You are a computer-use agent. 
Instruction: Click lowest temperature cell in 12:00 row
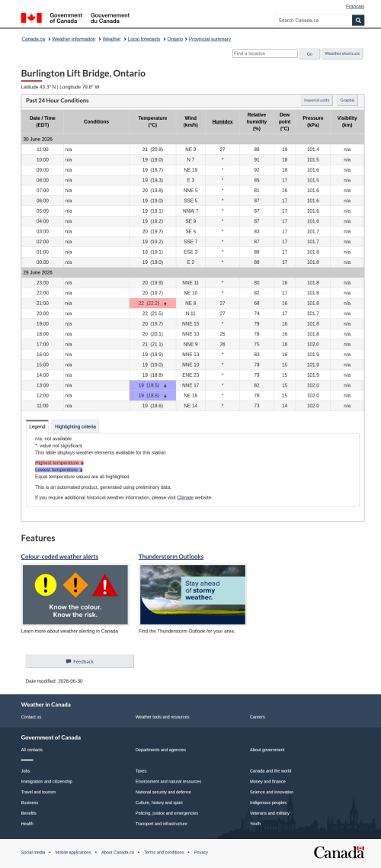coord(152,396)
